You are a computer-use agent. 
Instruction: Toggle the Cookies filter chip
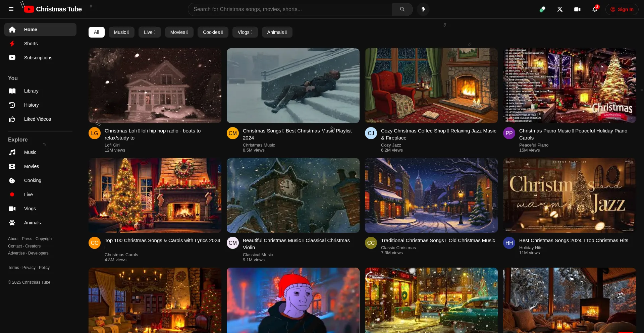pyautogui.click(x=213, y=32)
